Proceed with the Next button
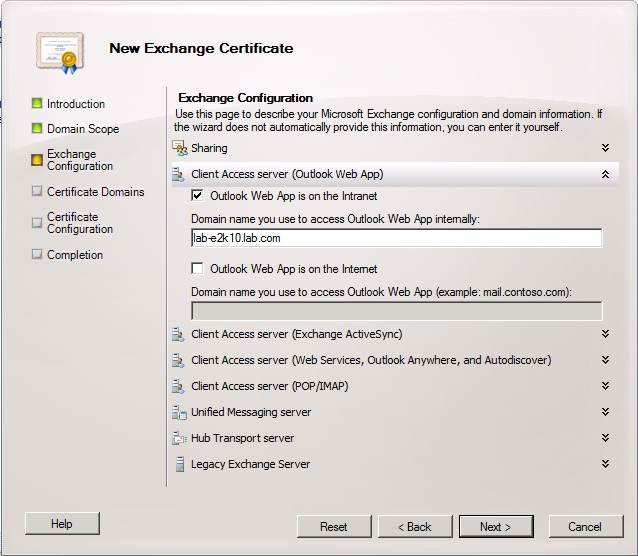 click(x=496, y=527)
